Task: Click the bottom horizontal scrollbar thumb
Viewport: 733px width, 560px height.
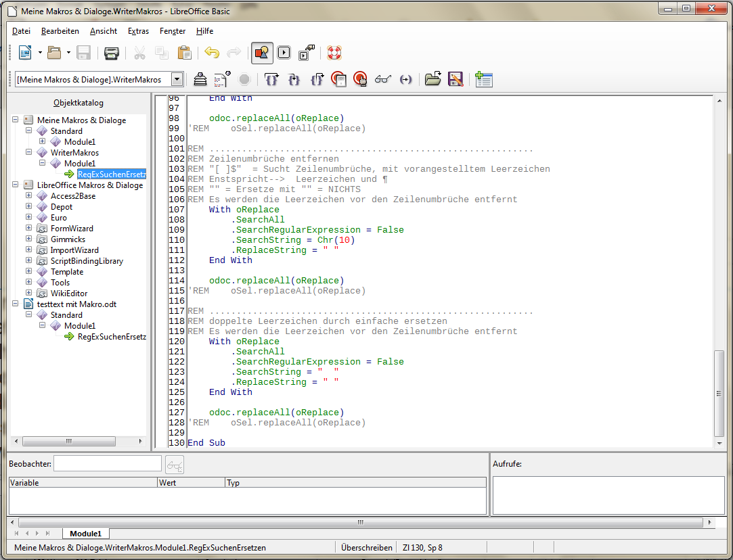Action: [x=361, y=522]
